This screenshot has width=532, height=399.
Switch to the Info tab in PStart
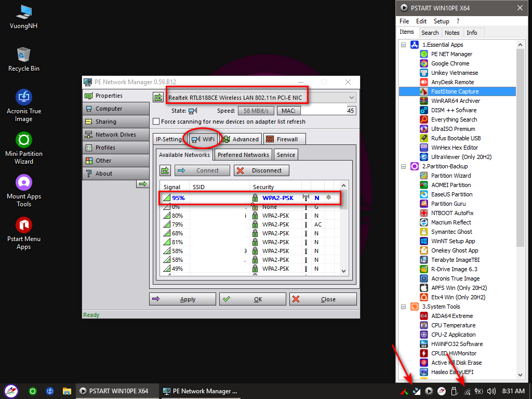coord(472,33)
